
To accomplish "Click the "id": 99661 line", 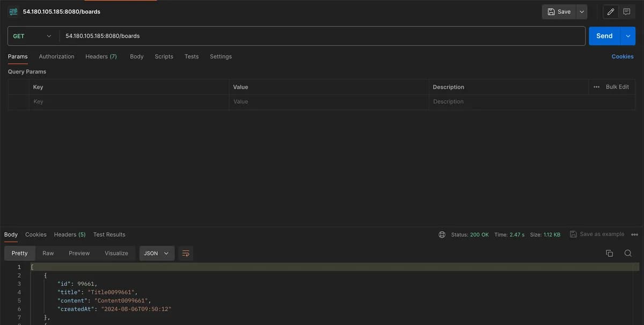I will (x=77, y=284).
